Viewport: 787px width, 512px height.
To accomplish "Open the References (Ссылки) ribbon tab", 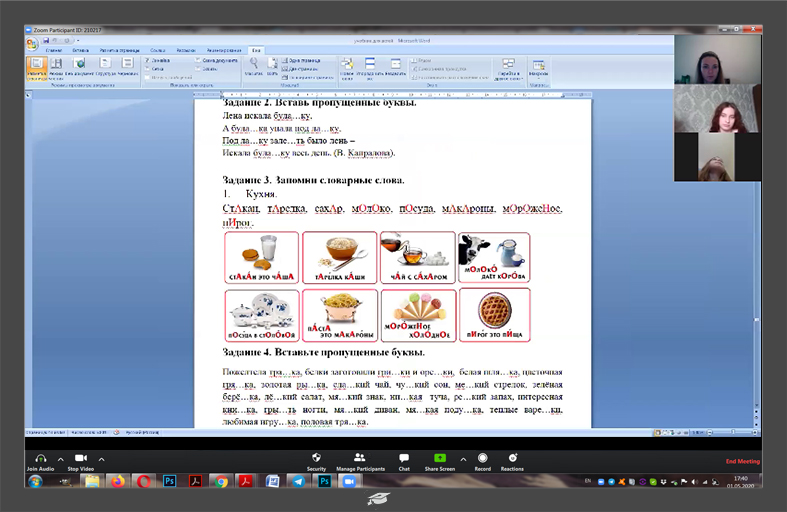I will click(158, 50).
